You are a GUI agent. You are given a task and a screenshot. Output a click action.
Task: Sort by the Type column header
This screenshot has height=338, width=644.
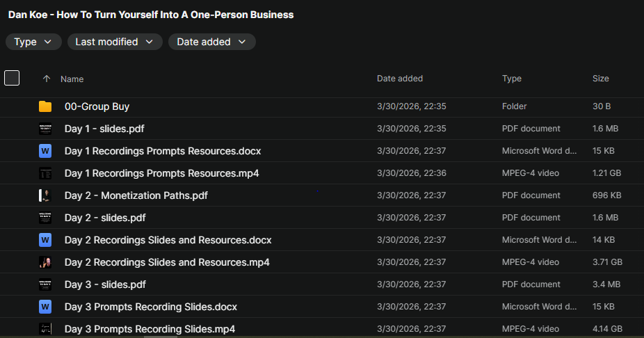[512, 79]
